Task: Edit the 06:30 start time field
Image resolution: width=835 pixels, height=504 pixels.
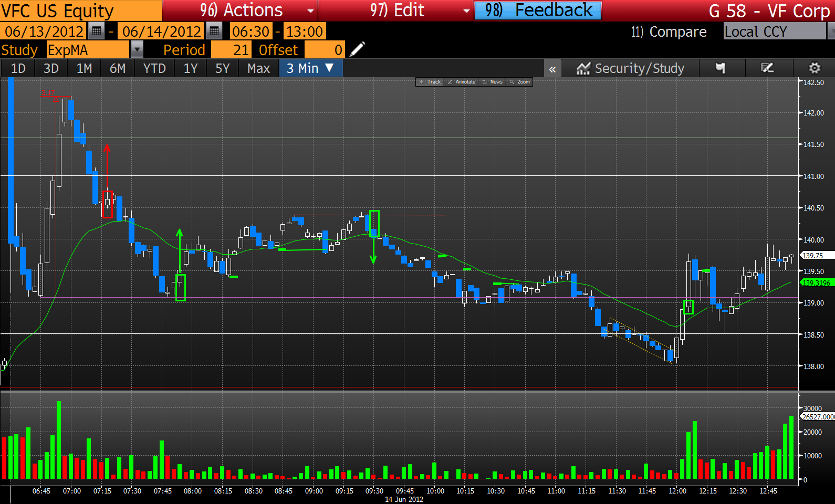Action: (251, 31)
